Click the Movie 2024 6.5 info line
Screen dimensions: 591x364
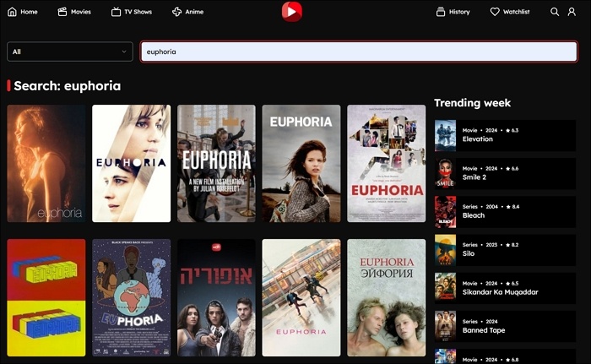491,283
